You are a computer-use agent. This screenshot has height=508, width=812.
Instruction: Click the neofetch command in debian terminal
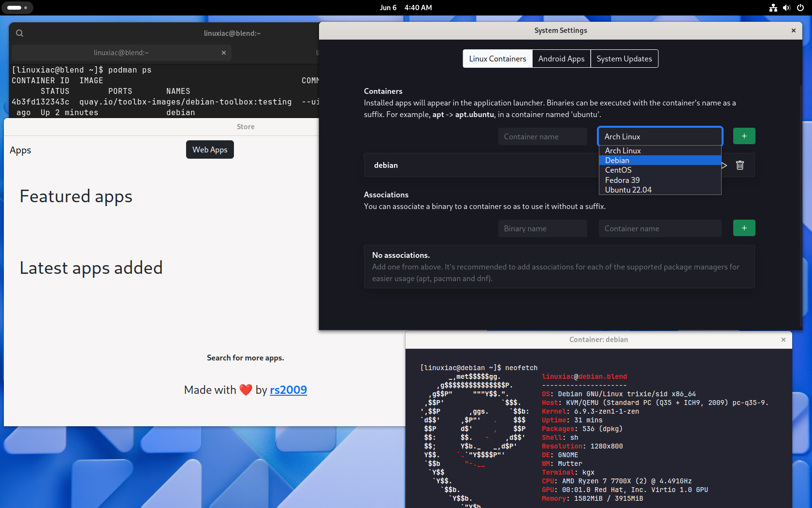(x=522, y=368)
